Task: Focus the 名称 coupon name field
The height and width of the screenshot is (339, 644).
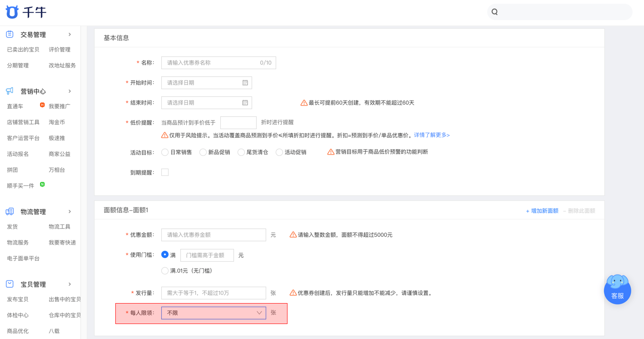Action: pos(218,63)
